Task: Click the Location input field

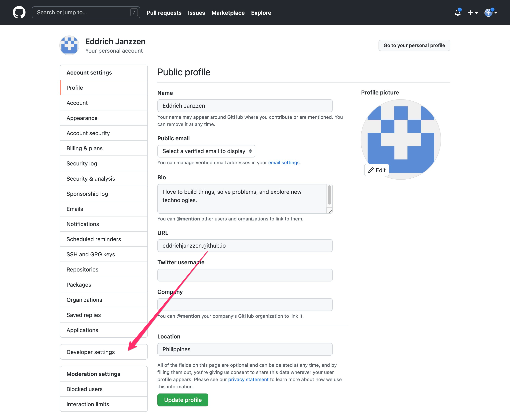Action: tap(245, 349)
